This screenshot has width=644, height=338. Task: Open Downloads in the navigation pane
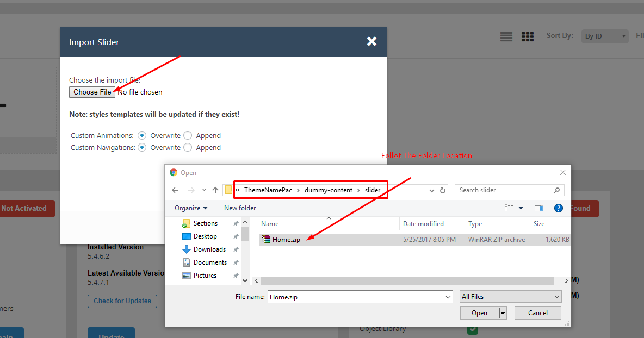(209, 249)
